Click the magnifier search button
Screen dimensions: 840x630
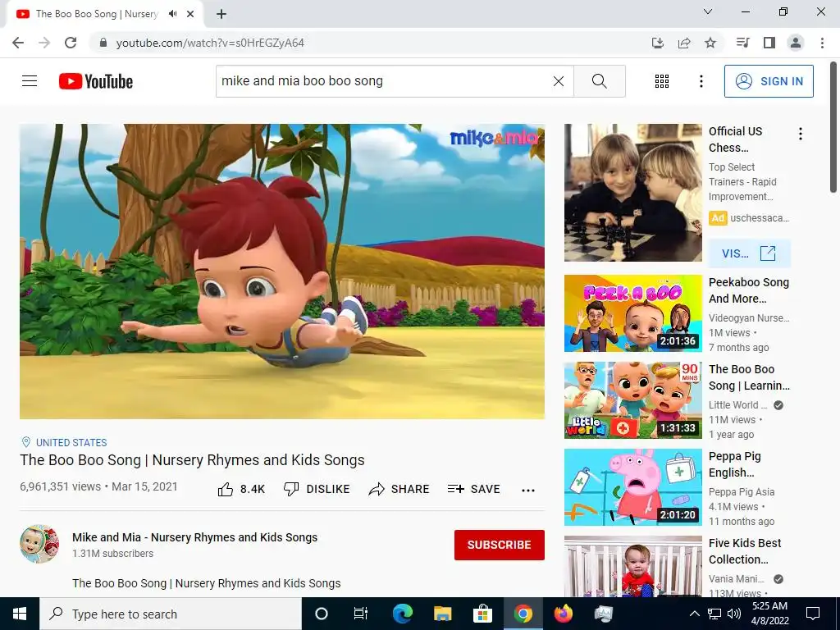pyautogui.click(x=600, y=81)
